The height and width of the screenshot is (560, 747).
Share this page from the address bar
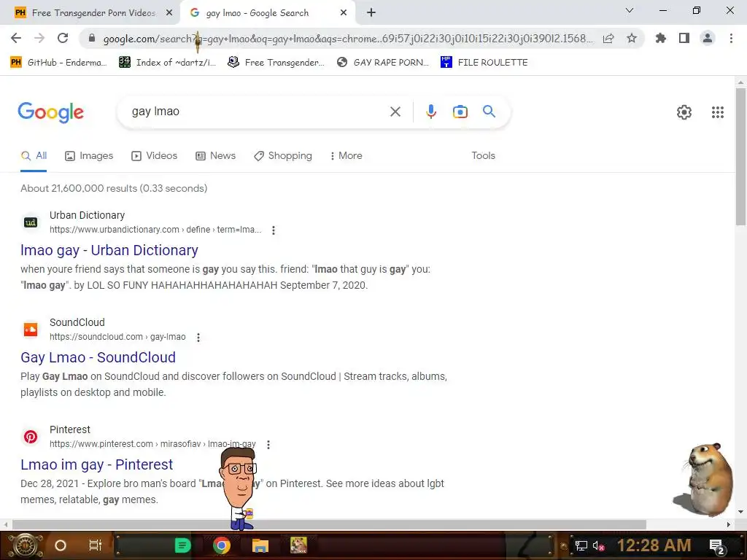click(x=608, y=39)
